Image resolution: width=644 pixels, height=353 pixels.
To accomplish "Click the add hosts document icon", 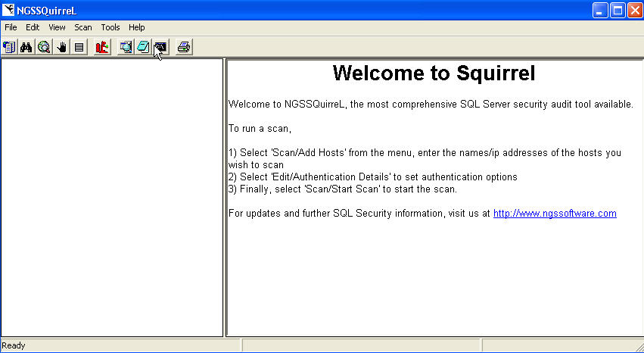I will pyautogui.click(x=9, y=47).
